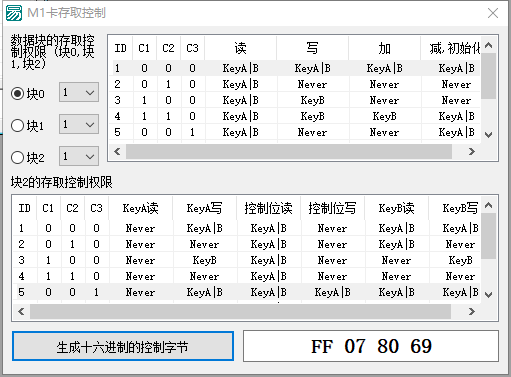Click the top table horizontal scrollbar thumb

pos(289,152)
